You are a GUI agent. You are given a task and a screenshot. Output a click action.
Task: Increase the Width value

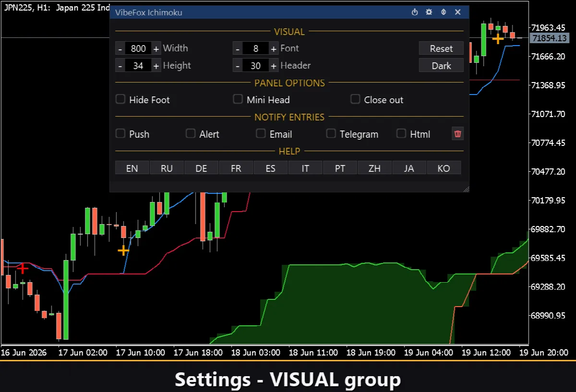tap(156, 48)
